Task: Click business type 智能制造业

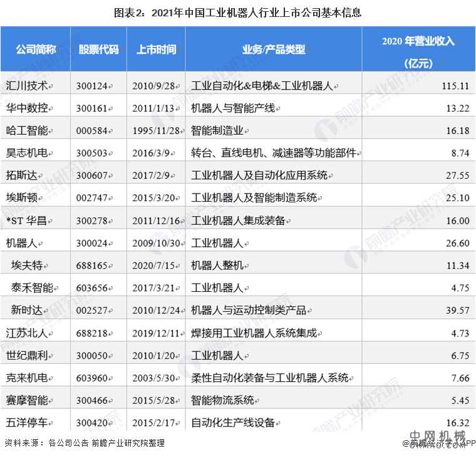Action: (217, 131)
